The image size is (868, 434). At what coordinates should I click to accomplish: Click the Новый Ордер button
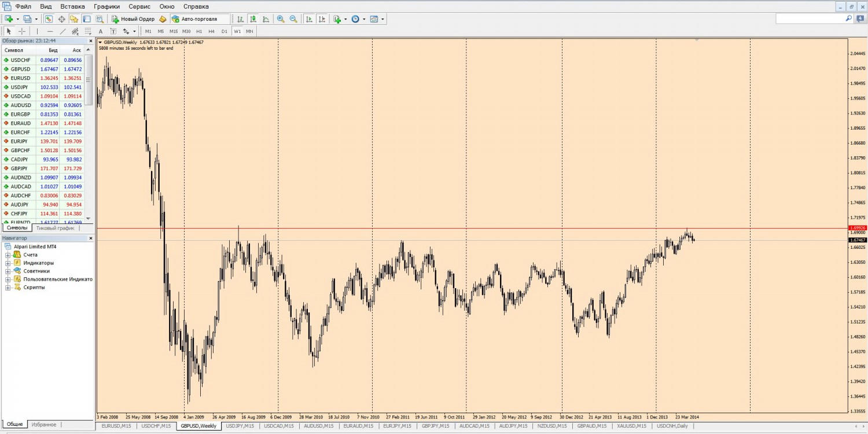coord(134,19)
